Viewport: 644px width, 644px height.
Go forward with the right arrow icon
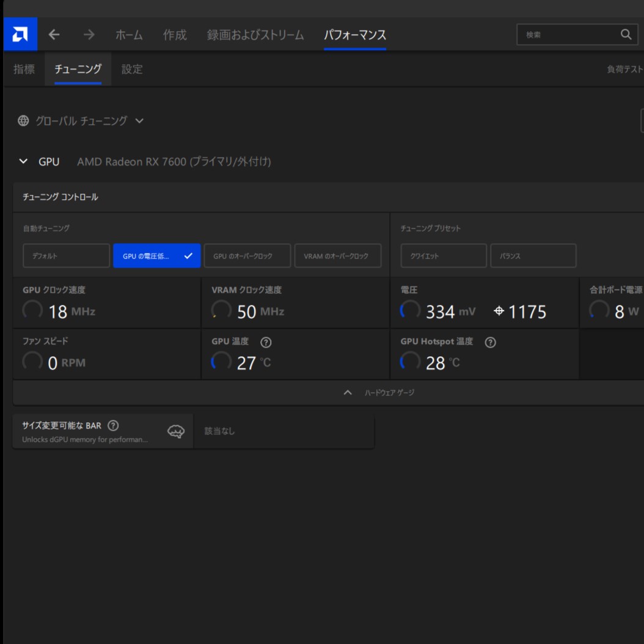[89, 34]
